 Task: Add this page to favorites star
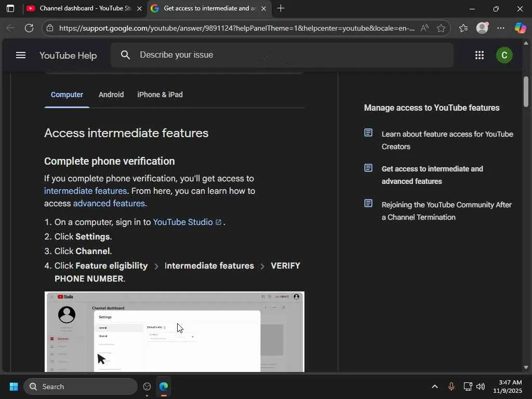pyautogui.click(x=441, y=28)
